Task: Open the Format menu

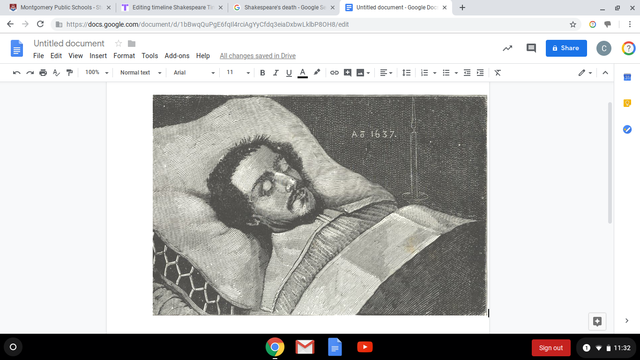Action: coord(124,56)
